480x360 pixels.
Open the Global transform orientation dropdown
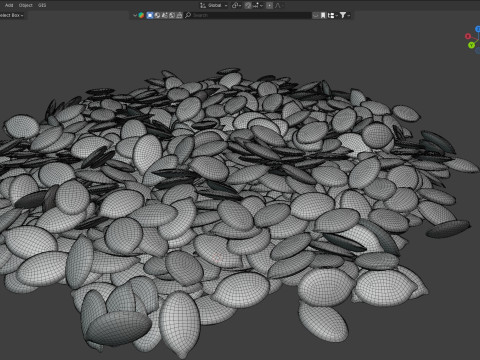click(214, 5)
